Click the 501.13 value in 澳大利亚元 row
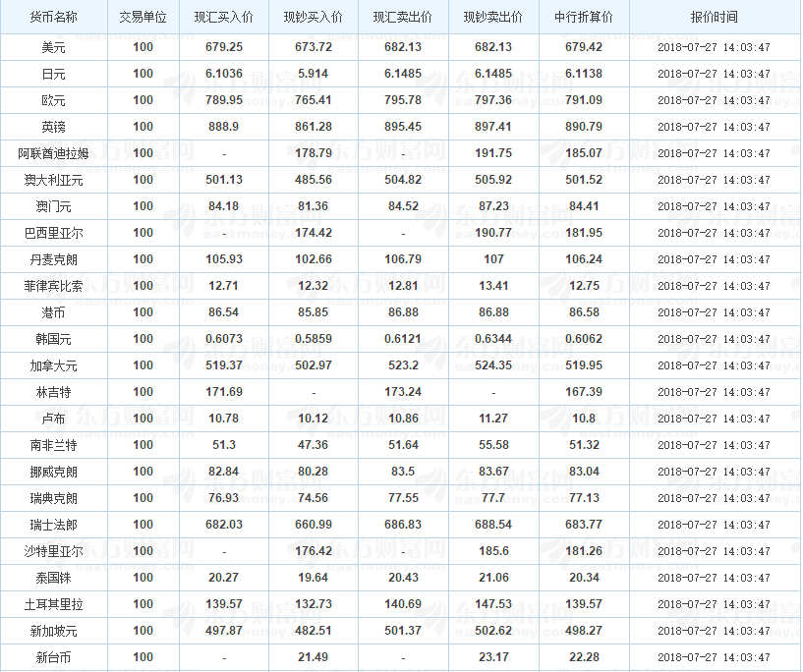This screenshot has width=803, height=672. [224, 180]
